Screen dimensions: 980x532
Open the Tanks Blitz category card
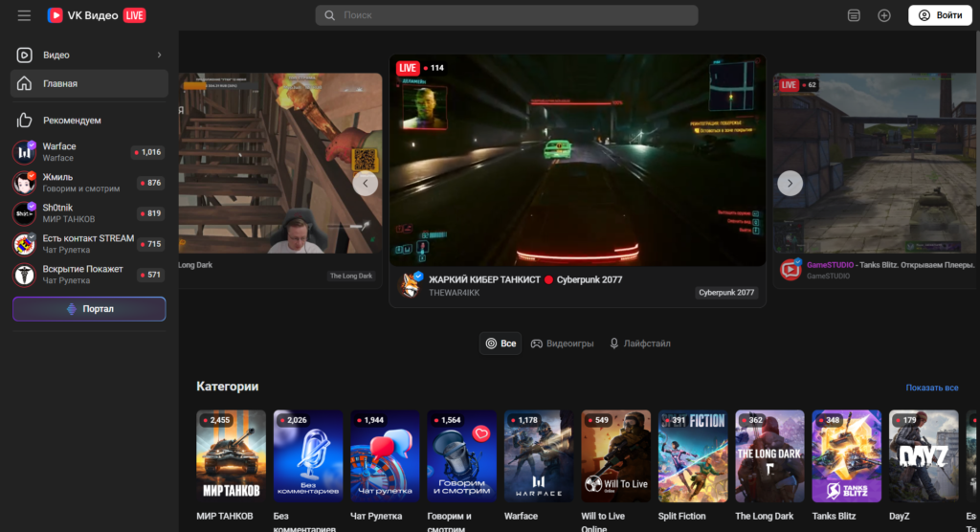(x=846, y=456)
